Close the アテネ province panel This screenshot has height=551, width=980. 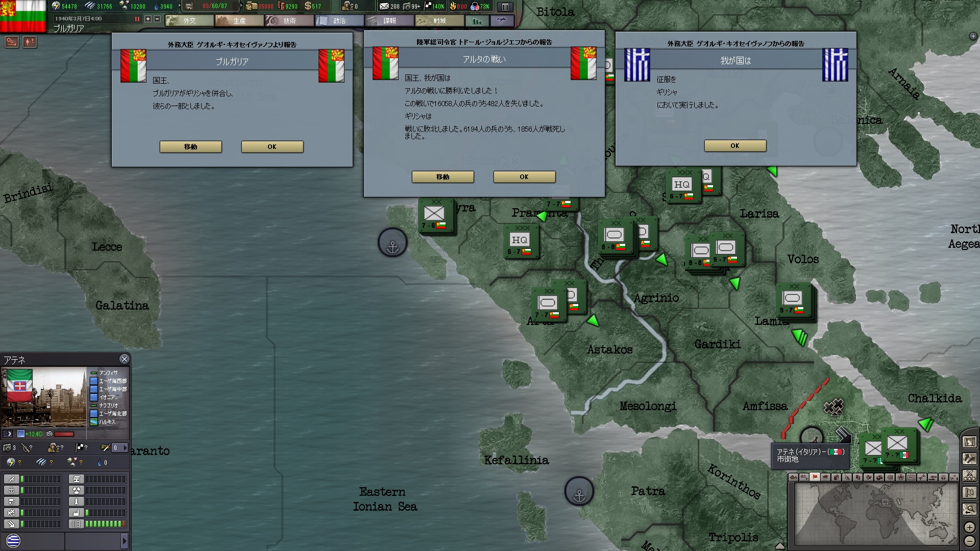tap(124, 359)
